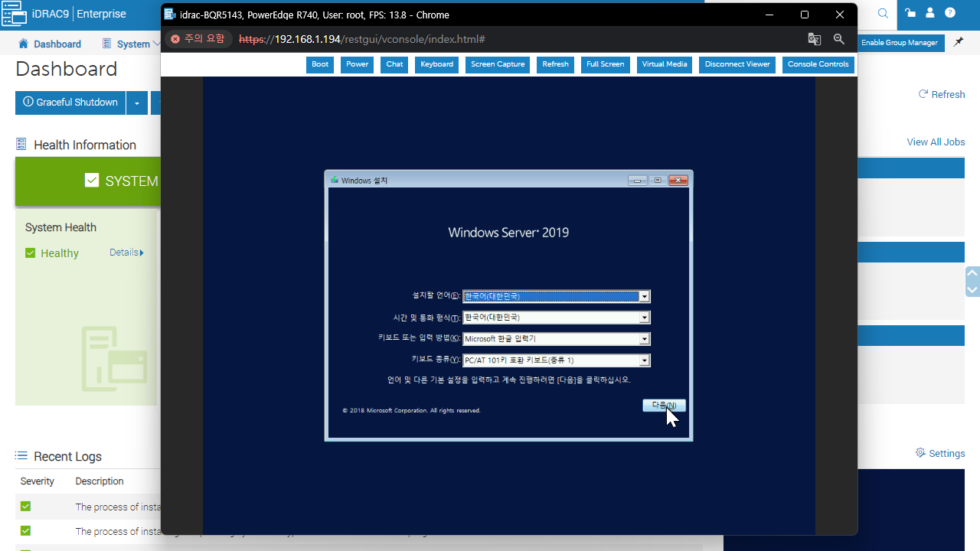Click the iDRAC9 server logo icon
This screenshot has width=980, height=551.
14,13
